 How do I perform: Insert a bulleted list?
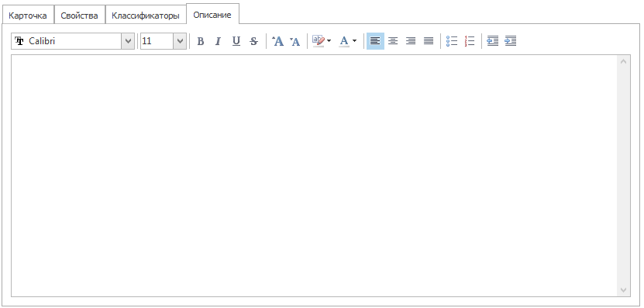452,41
